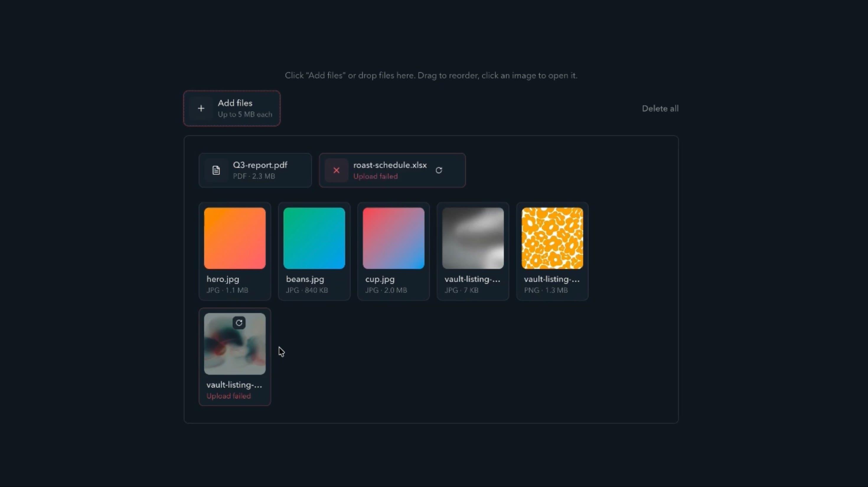Click the document icon on Q3-report.pdf

click(216, 170)
